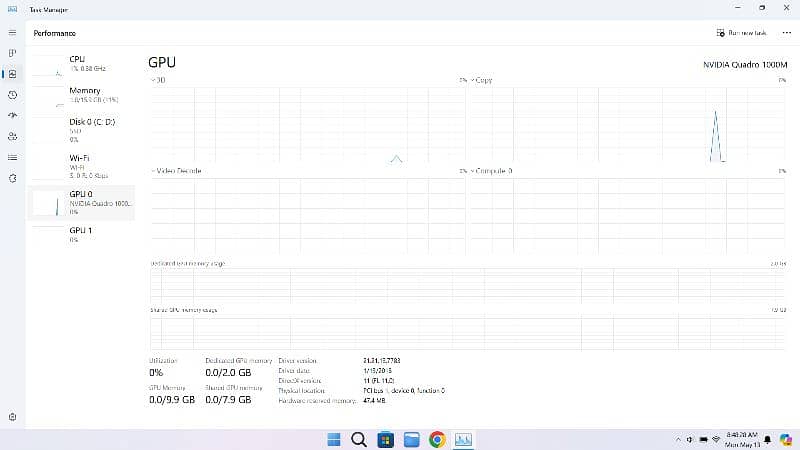Screen dimensions: 800x450
Task: Click the PCI bus physical location value
Action: tap(404, 391)
